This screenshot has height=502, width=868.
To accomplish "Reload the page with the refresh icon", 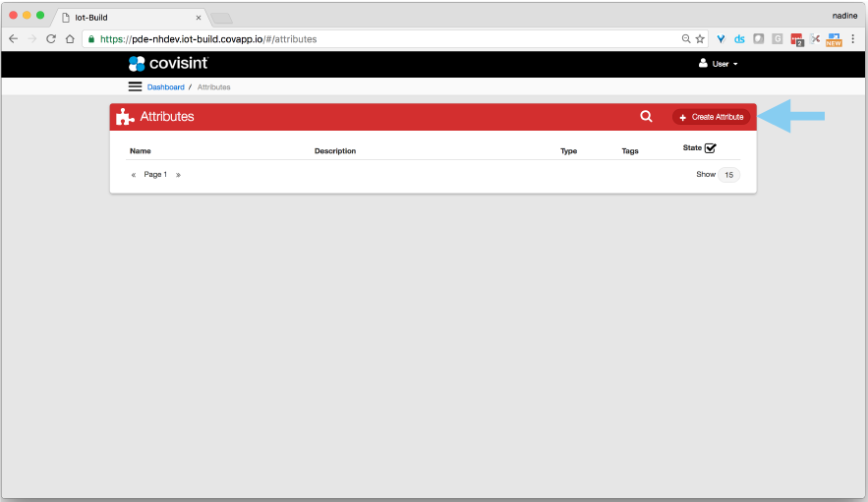I will pos(50,39).
